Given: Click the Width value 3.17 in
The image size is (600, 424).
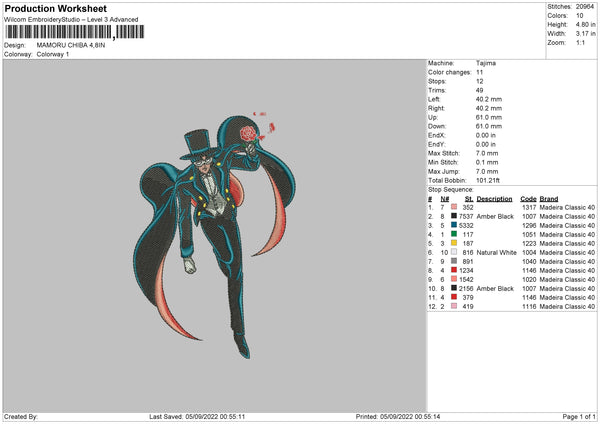Looking at the screenshot, I should tap(586, 34).
